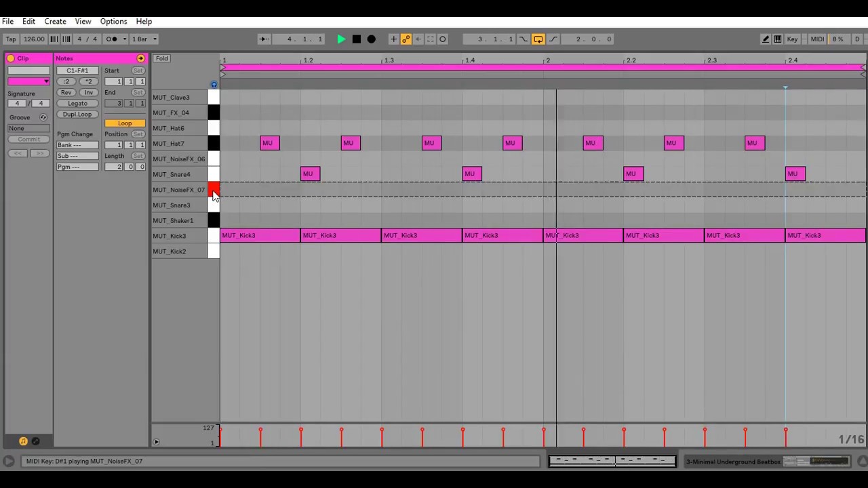Screen dimensions: 868x488
Task: Open the Create menu
Action: 55,22
